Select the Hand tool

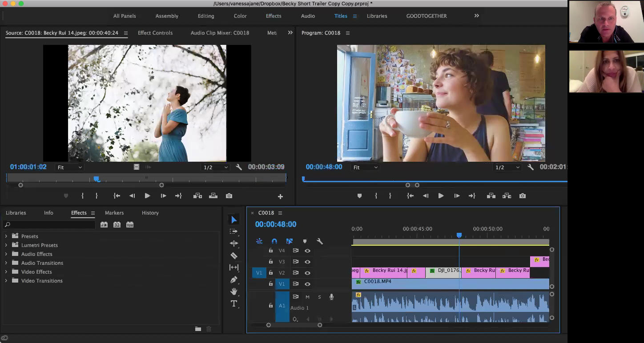coord(234,291)
